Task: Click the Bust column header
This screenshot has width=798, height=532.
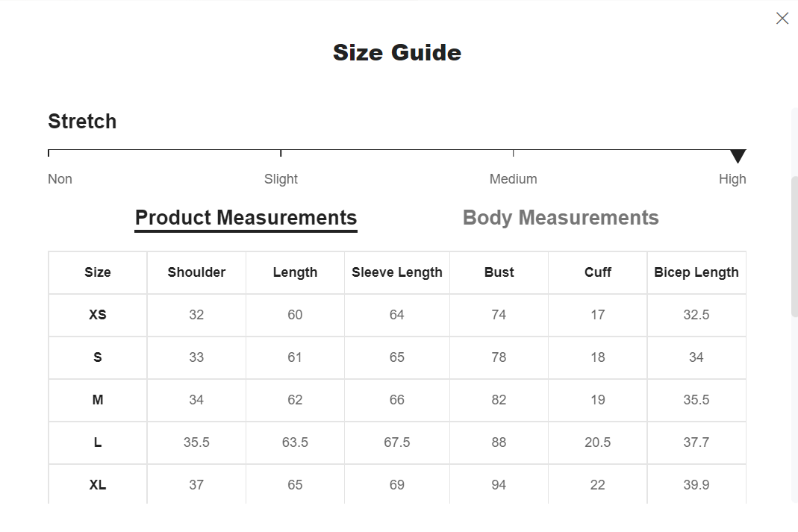Action: coord(499,272)
